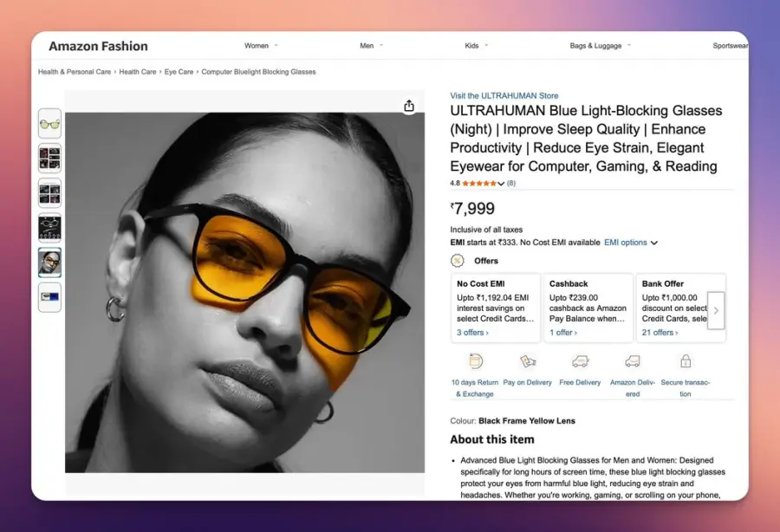The height and width of the screenshot is (532, 780).
Task: Open 3 offers under No Cost EMI
Action: coord(472,333)
